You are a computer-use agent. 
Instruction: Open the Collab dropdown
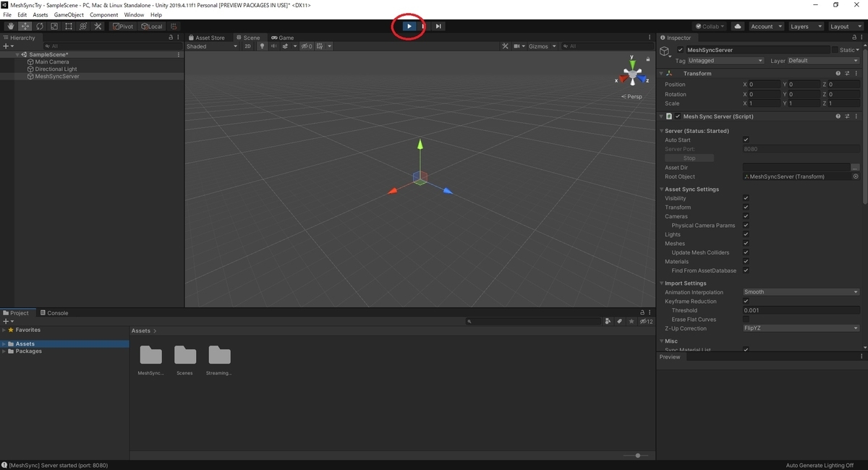pyautogui.click(x=711, y=27)
